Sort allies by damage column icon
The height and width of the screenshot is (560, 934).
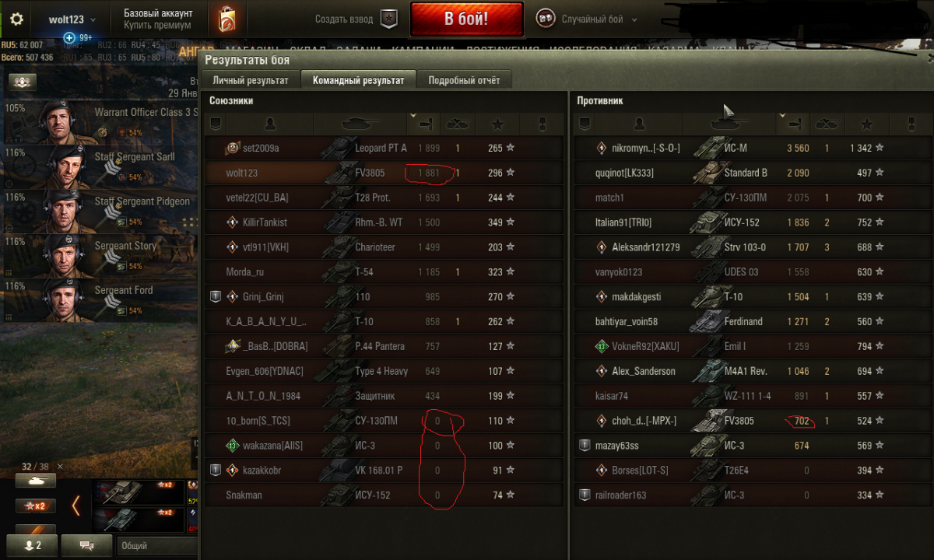425,124
